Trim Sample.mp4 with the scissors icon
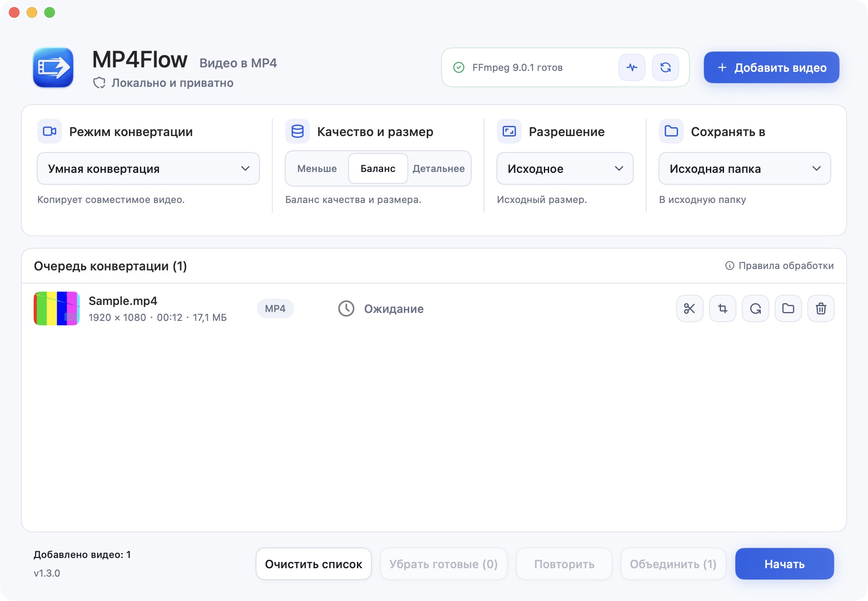Viewport: 868px width, 601px height. click(x=690, y=308)
